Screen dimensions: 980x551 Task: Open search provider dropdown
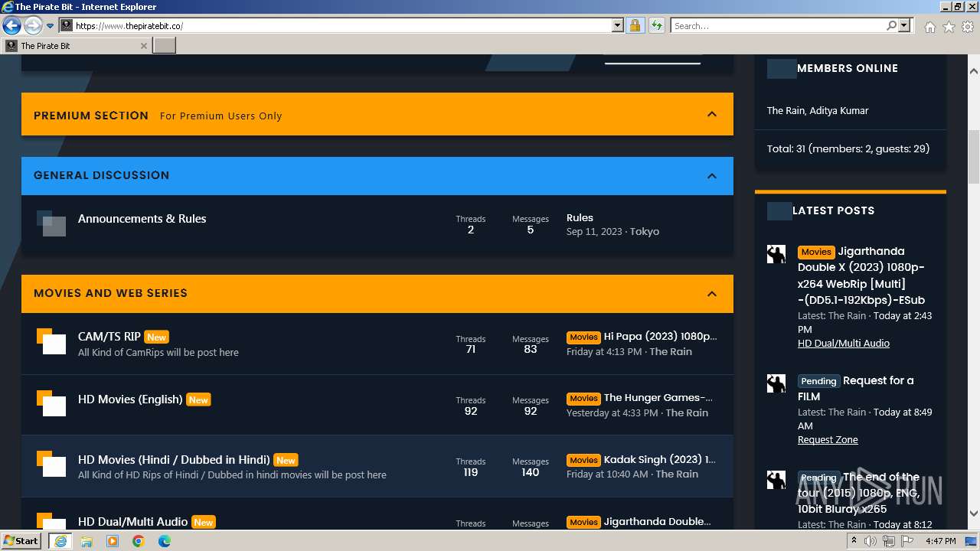[x=904, y=26]
